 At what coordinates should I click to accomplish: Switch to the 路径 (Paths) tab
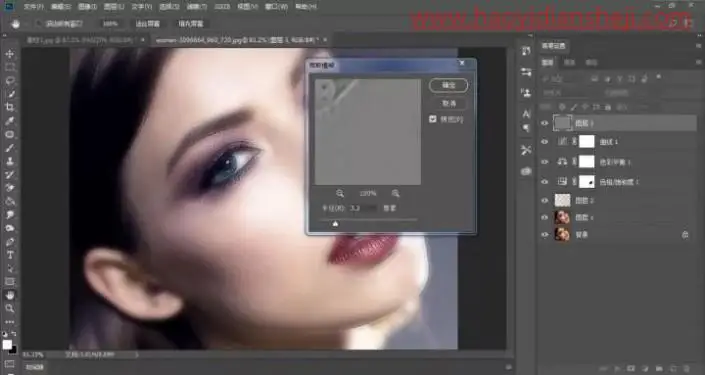pos(592,62)
